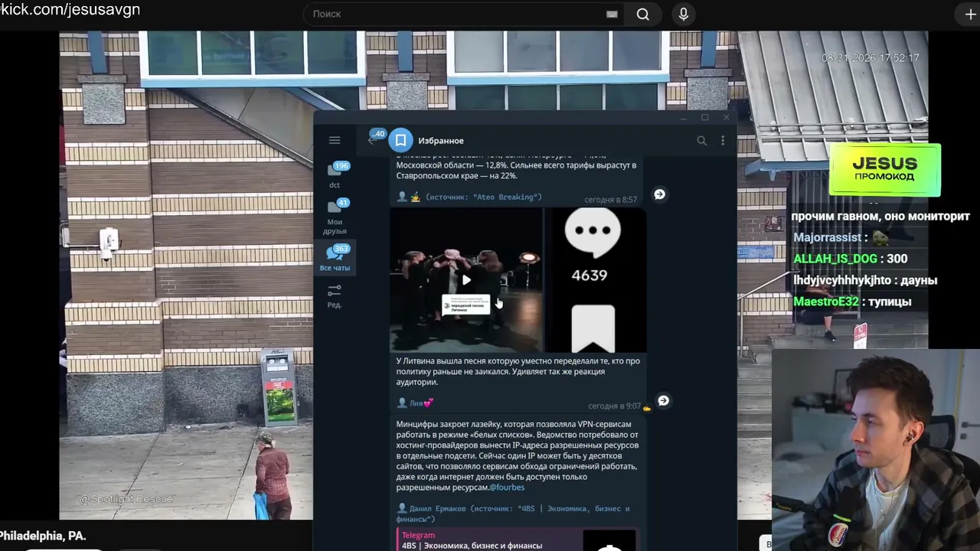
Task: Open the on-screen keyboard in search box
Action: click(x=612, y=14)
